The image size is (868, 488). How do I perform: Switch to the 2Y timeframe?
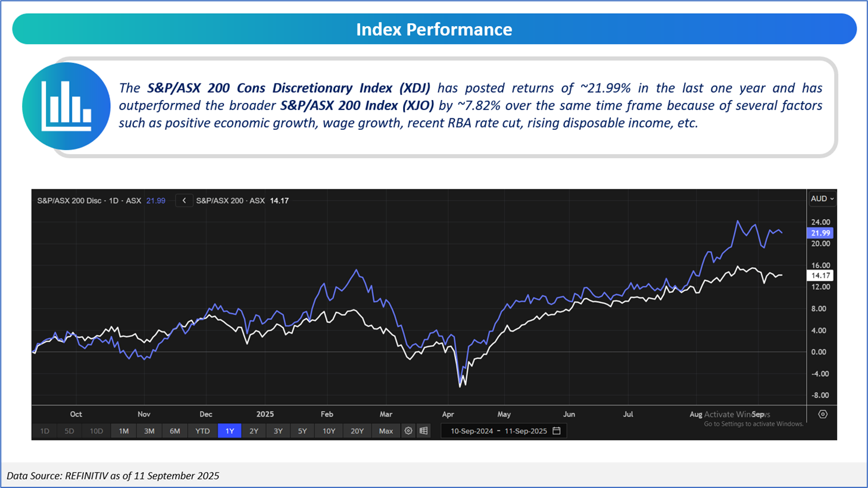[x=254, y=431]
